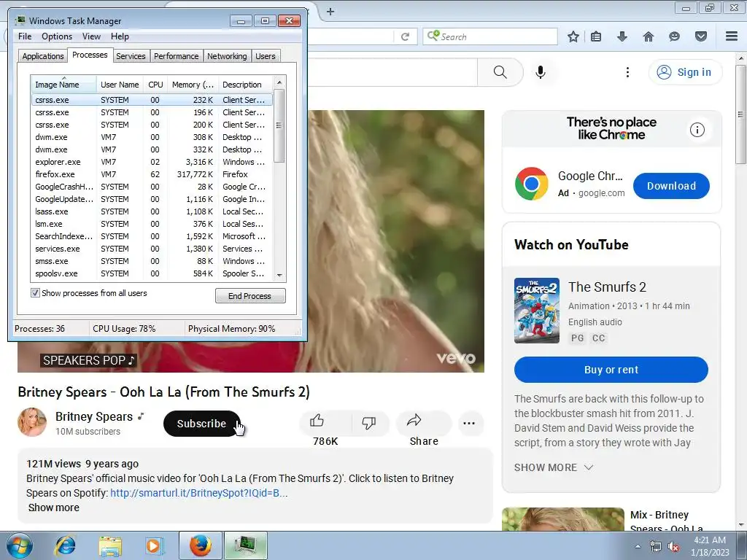Select spoolsv.exe process row
This screenshot has height=560, width=747.
coord(152,273)
